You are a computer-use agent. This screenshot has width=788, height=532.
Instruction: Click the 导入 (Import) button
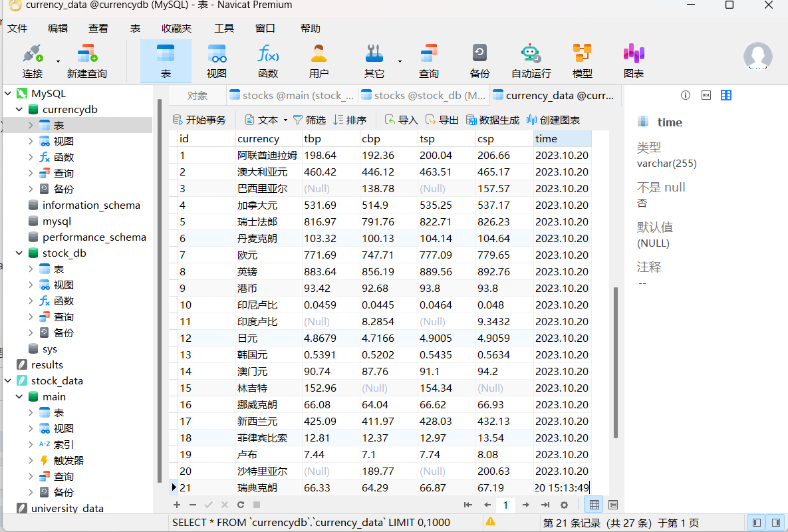point(401,120)
